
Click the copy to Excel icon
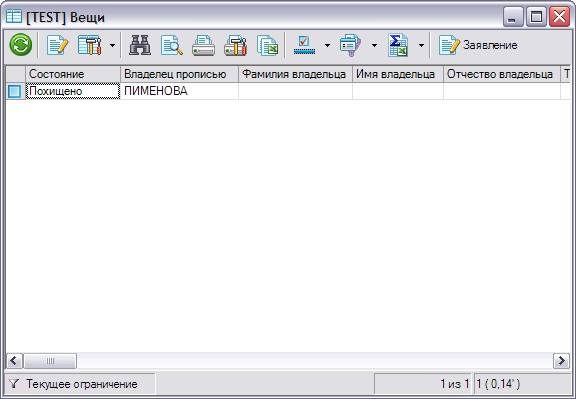(x=267, y=45)
